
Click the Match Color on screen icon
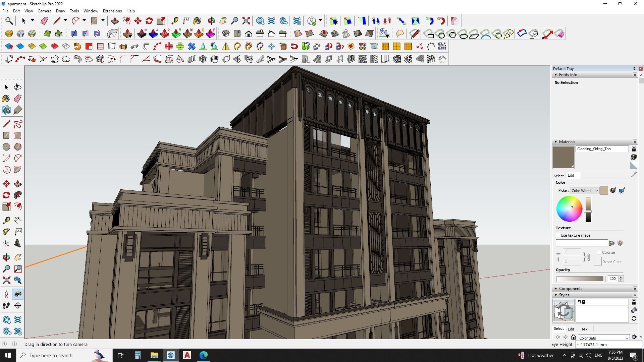pos(622,190)
